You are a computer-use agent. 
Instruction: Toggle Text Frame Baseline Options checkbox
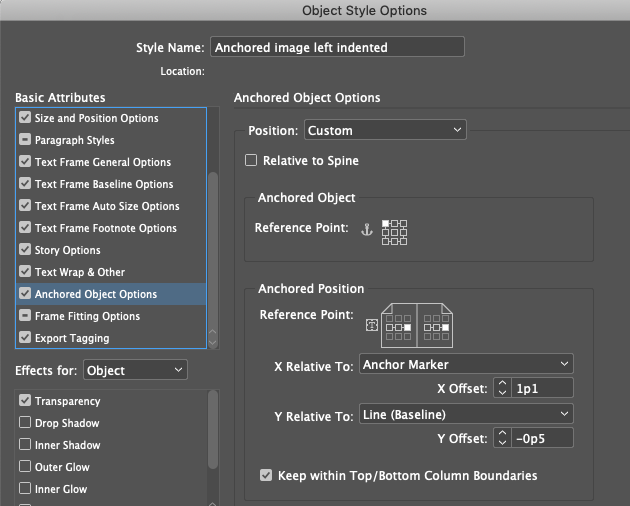[25, 184]
